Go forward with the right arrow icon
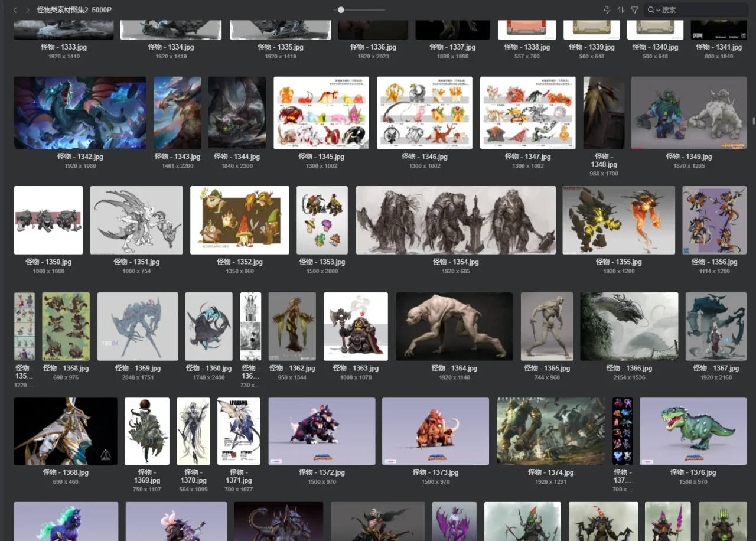The height and width of the screenshot is (541, 756). coord(27,10)
